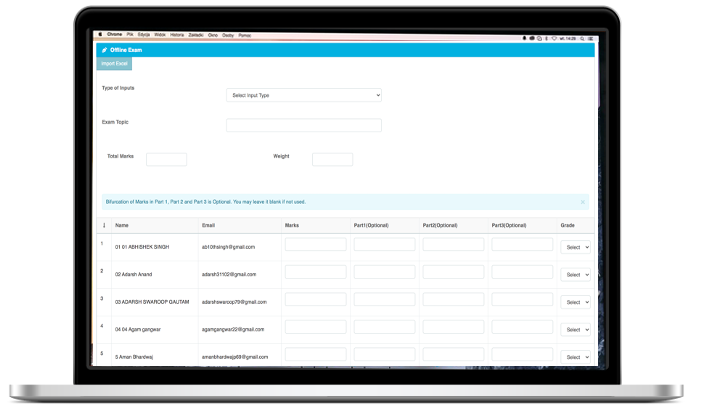Open Grade dropdown for ADARSH SWAROOP GAUTAM
720x405 pixels.
pos(575,302)
